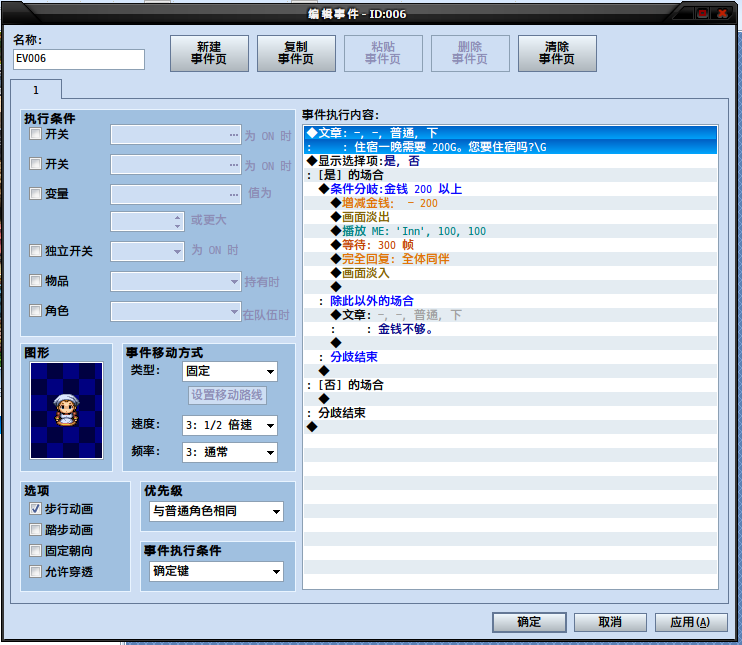Image resolution: width=742 pixels, height=645 pixels.
Task: Open the disabled 独立开关 dropdown
Action: [147, 251]
